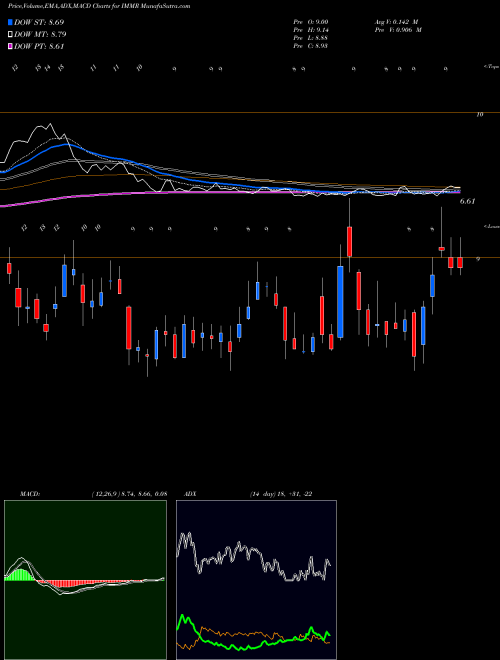Image resolution: width=500 pixels, height=660 pixels.
Task: Click the red candle crossing the 9 line with the longest upper wick
Action: coord(349,241)
